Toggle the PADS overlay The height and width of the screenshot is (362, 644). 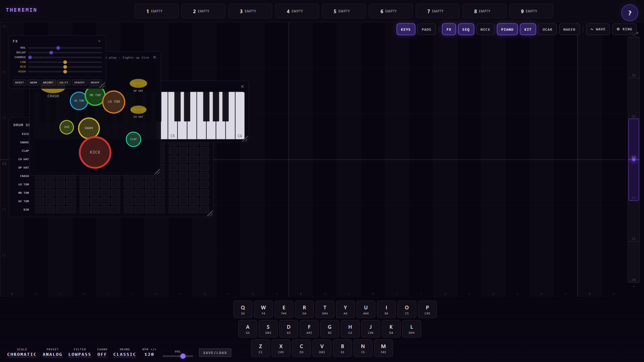[x=426, y=29]
